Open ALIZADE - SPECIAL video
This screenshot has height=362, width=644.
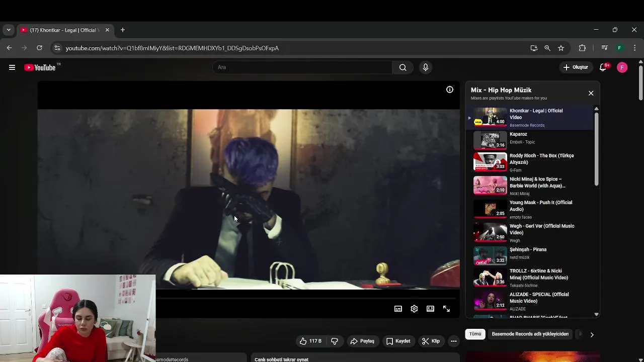click(x=530, y=301)
